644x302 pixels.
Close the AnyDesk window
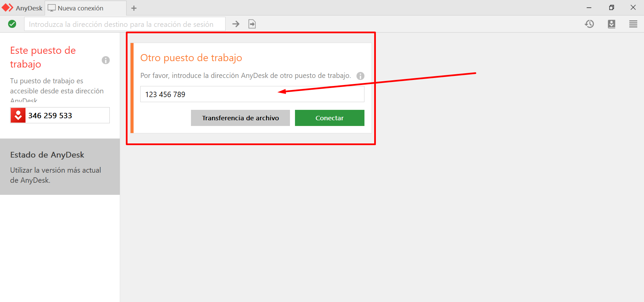[x=633, y=7]
